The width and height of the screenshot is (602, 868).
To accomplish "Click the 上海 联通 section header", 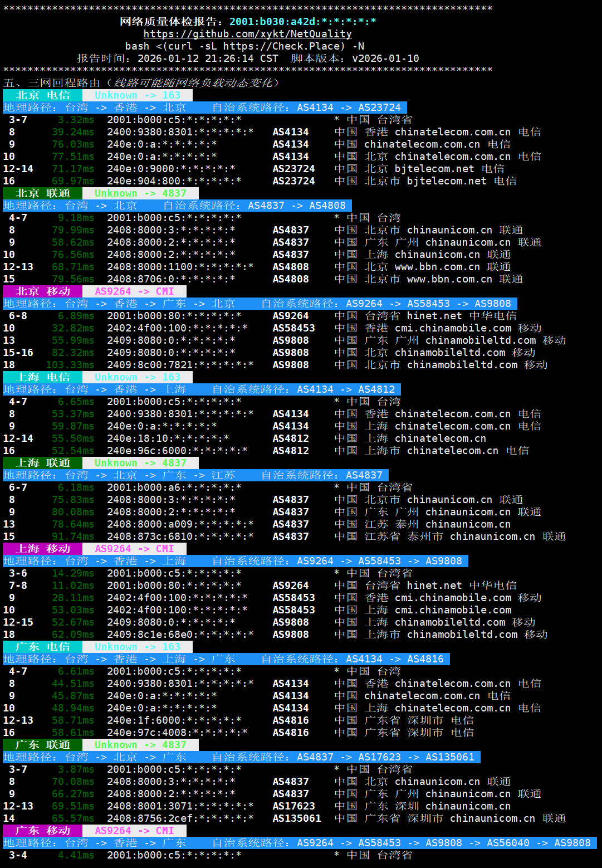I will click(x=42, y=463).
